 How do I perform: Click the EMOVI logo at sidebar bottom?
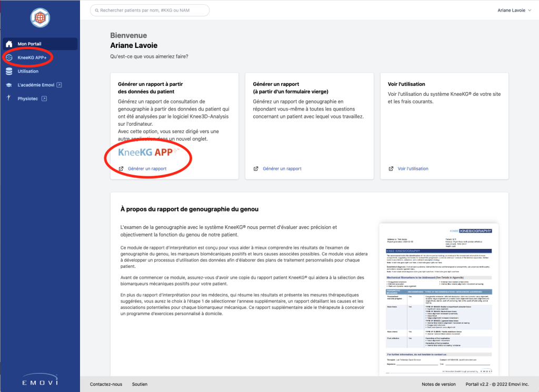[x=40, y=379]
